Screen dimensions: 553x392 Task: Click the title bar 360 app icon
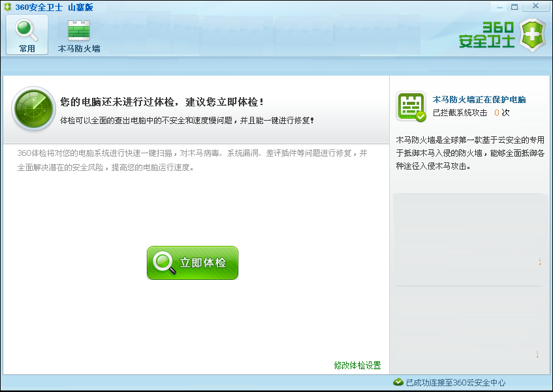pyautogui.click(x=7, y=7)
